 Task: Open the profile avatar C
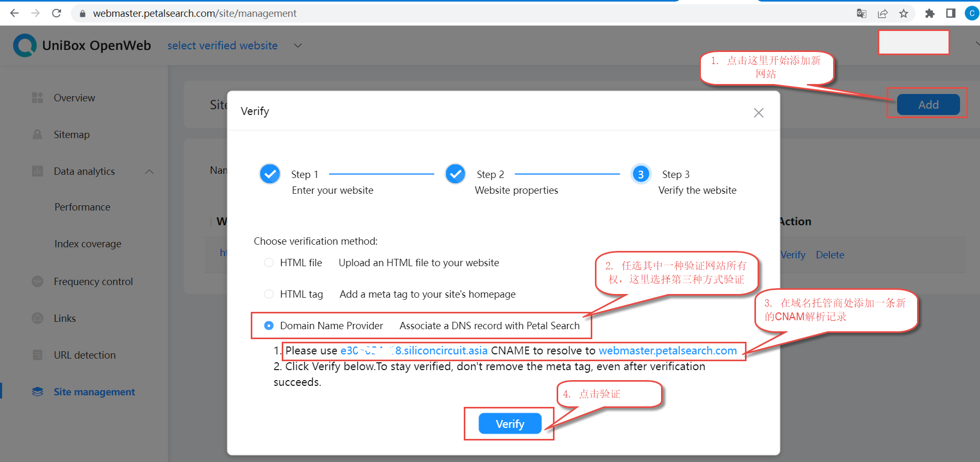(x=972, y=13)
